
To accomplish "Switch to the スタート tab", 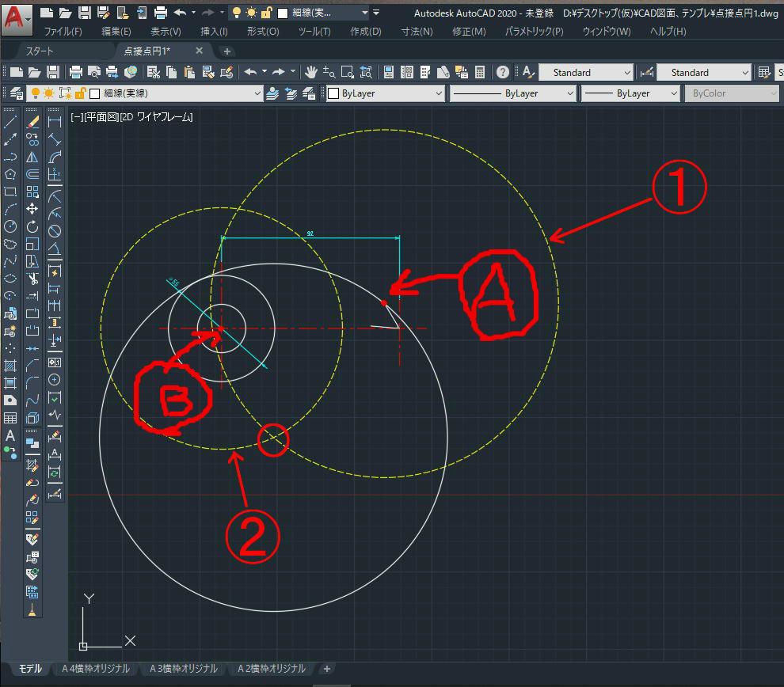I will click(x=39, y=51).
